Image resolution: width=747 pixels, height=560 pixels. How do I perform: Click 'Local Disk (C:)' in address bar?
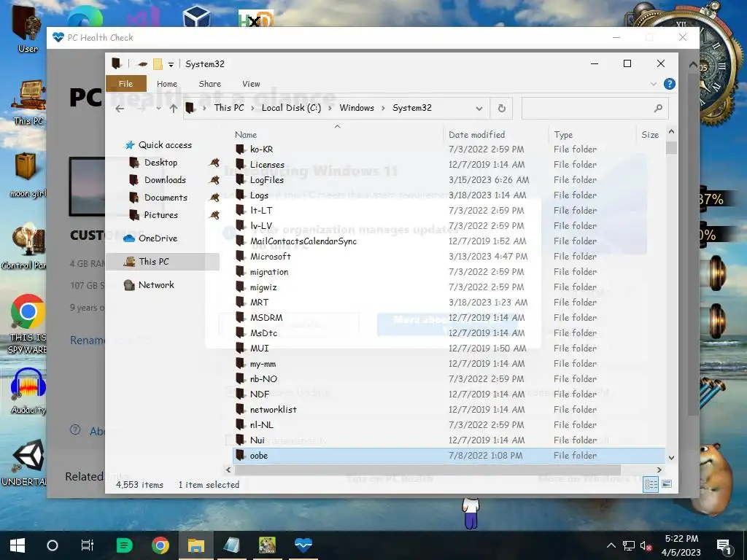point(291,108)
